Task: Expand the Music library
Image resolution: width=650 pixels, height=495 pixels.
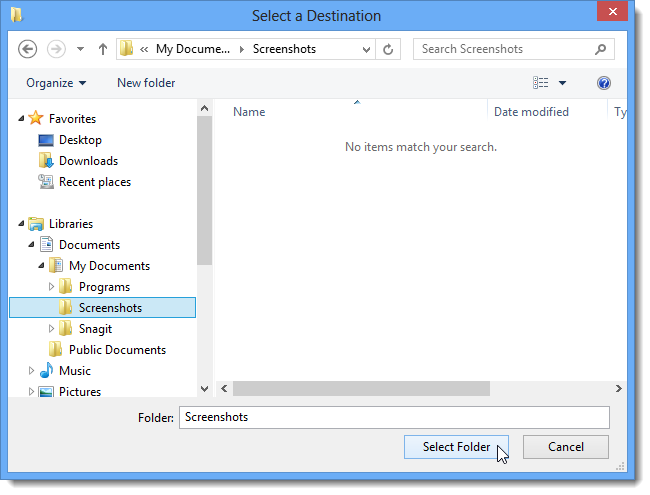Action: [x=31, y=371]
